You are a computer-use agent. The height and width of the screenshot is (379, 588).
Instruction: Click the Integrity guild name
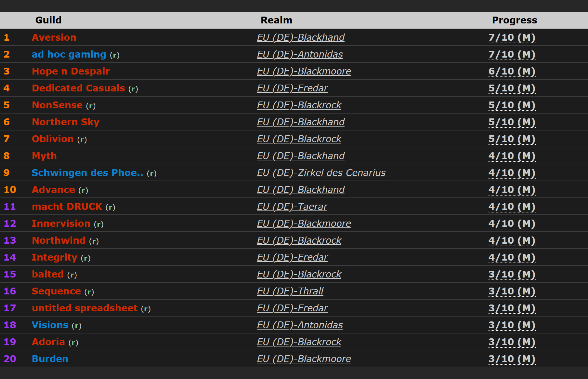click(x=55, y=257)
